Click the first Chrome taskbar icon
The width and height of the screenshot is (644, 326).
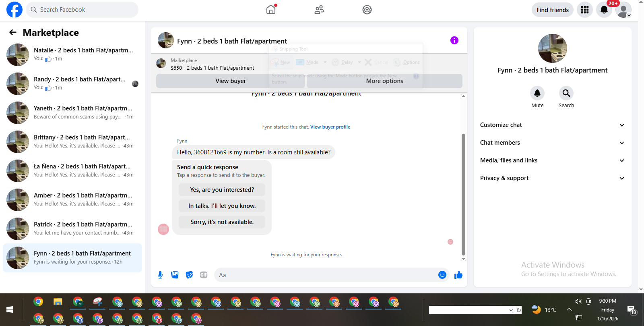click(38, 301)
